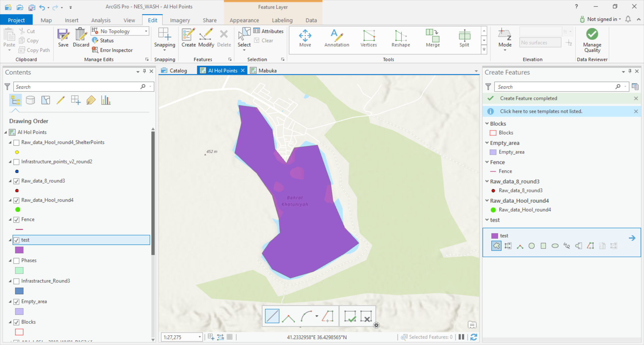Collapse the Fence template group

click(x=487, y=162)
